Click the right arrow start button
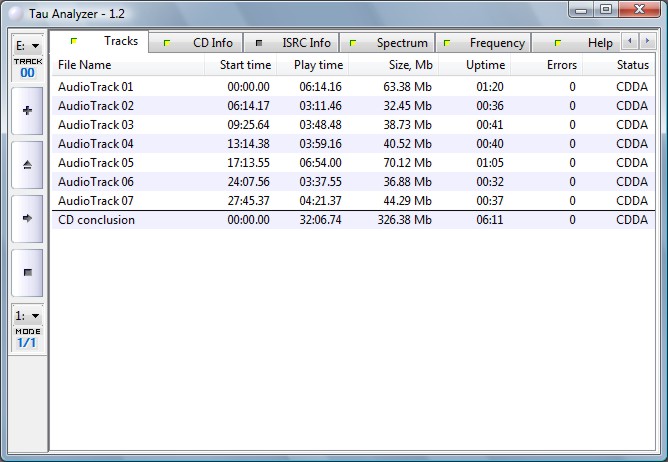 coord(26,217)
